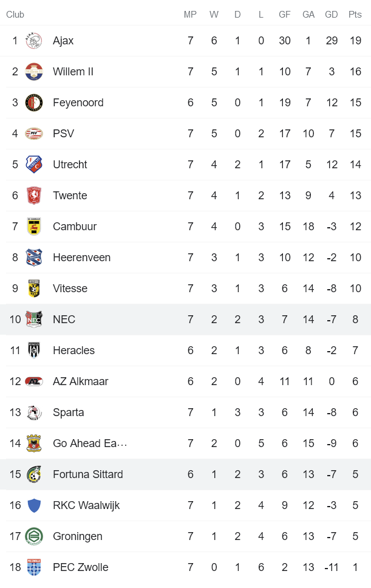Click the GF column header
The width and height of the screenshot is (371, 588).
point(284,15)
